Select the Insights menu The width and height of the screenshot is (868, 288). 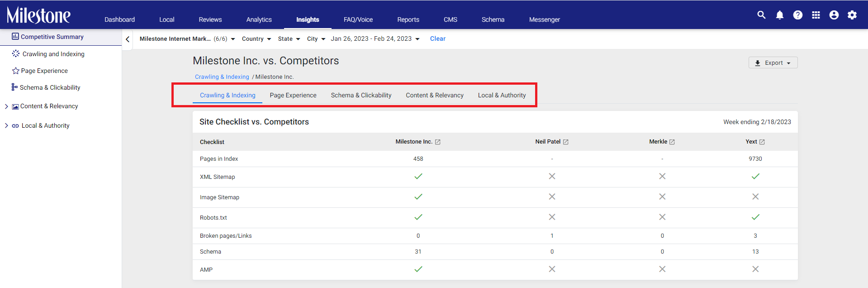[x=308, y=19]
